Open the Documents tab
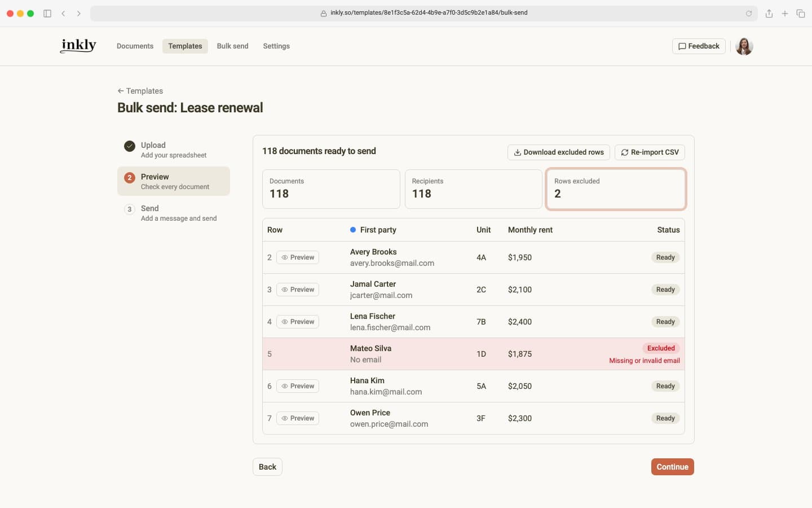 click(135, 46)
